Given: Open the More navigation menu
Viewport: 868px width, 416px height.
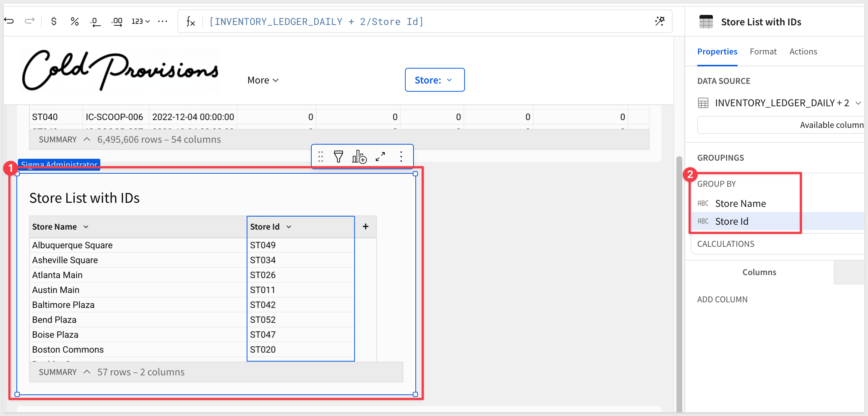Looking at the screenshot, I should (x=263, y=80).
